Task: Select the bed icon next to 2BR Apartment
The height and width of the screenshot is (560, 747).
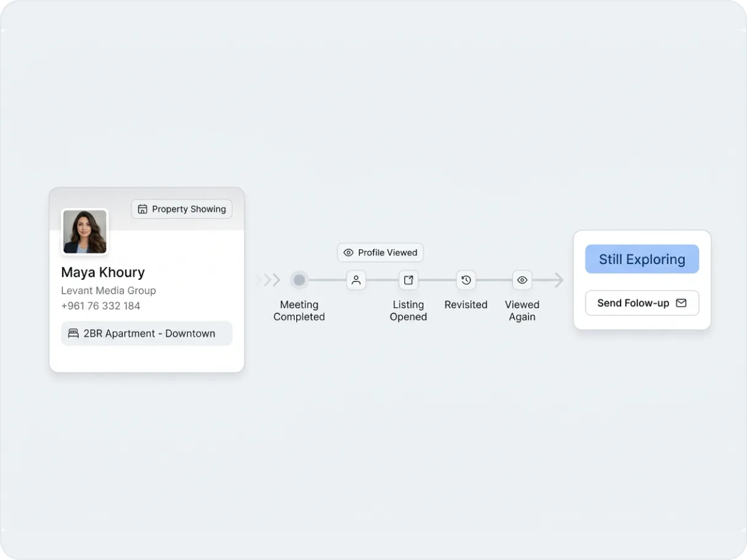Action: [73, 333]
